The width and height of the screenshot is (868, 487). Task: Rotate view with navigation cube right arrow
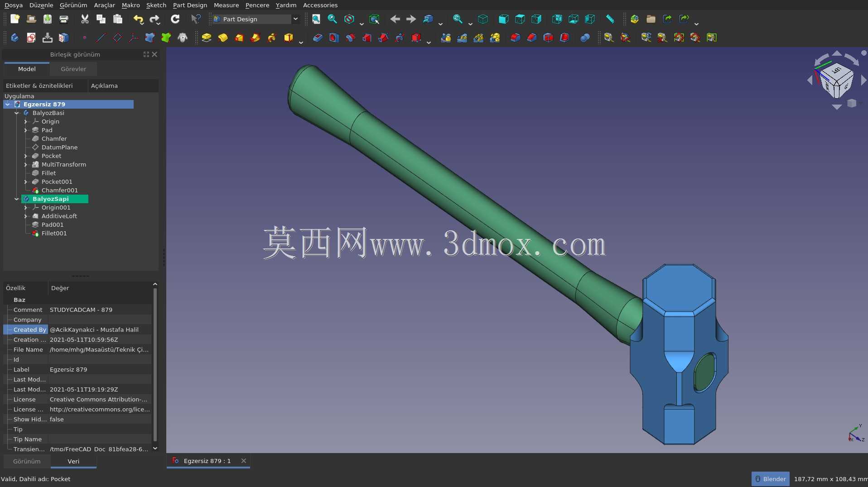point(863,80)
